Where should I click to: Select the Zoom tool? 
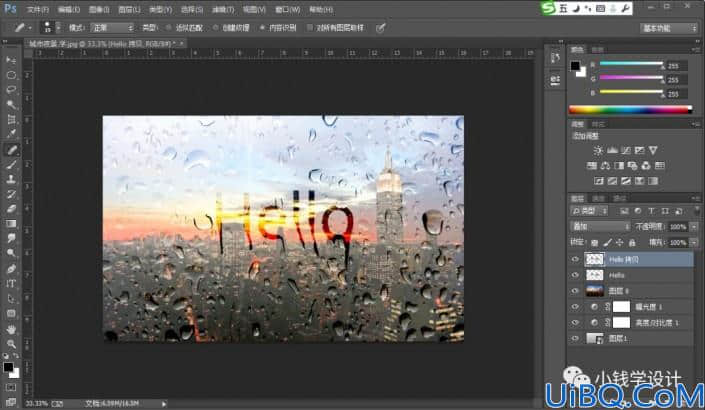[11, 344]
